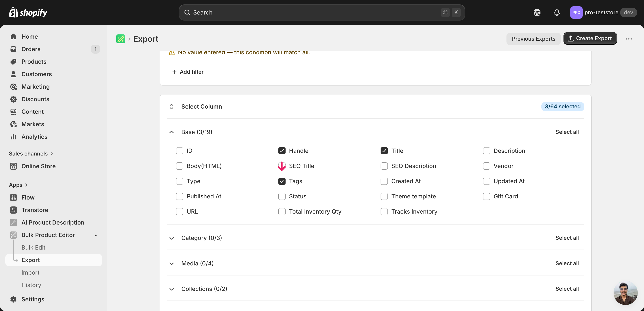Image resolution: width=644 pixels, height=311 pixels.
Task: Click the Online Store storefront icon
Action: coord(13,166)
